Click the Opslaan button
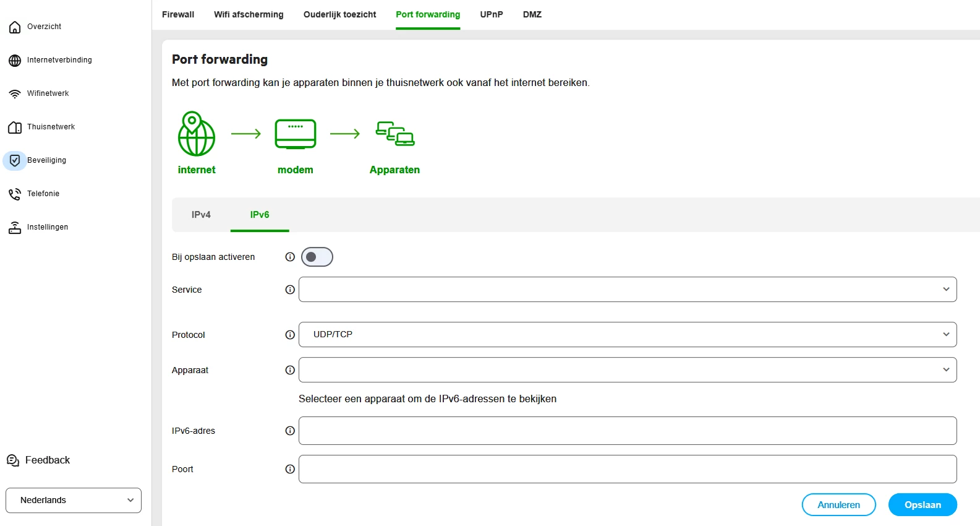This screenshot has height=526, width=980. 922,505
